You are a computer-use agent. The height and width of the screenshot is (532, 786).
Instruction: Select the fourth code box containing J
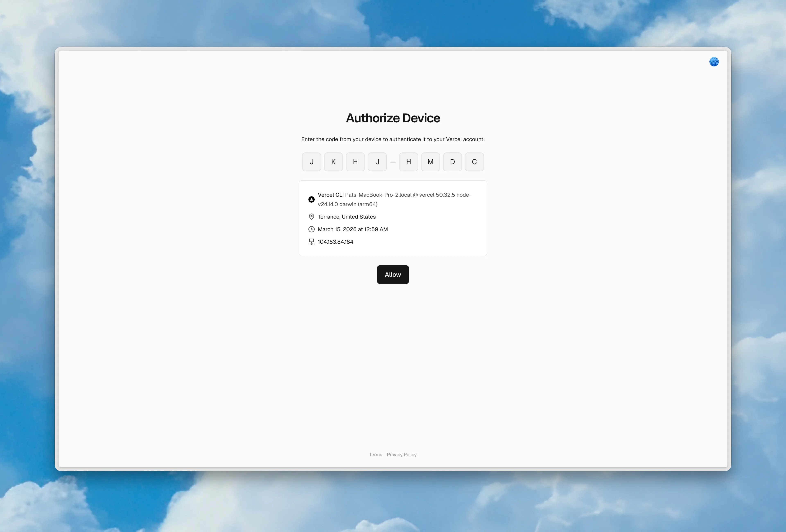(x=377, y=162)
